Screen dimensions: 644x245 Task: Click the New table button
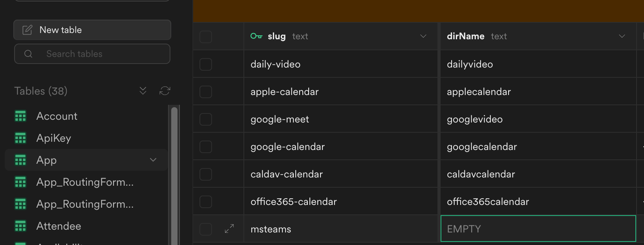click(x=92, y=29)
